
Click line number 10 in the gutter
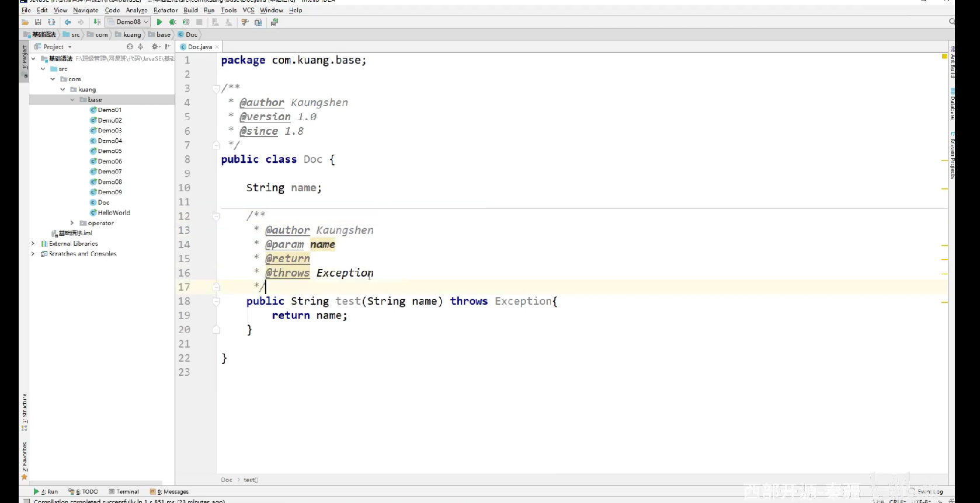point(184,188)
